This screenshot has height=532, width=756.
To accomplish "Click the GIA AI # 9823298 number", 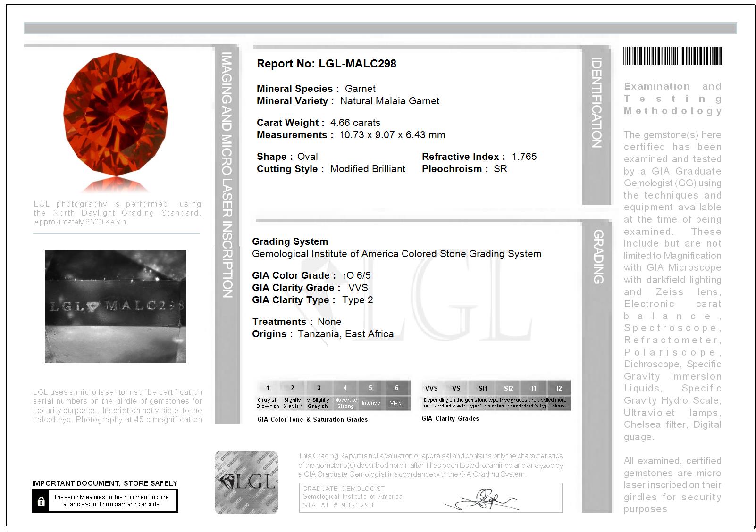I will (x=338, y=505).
